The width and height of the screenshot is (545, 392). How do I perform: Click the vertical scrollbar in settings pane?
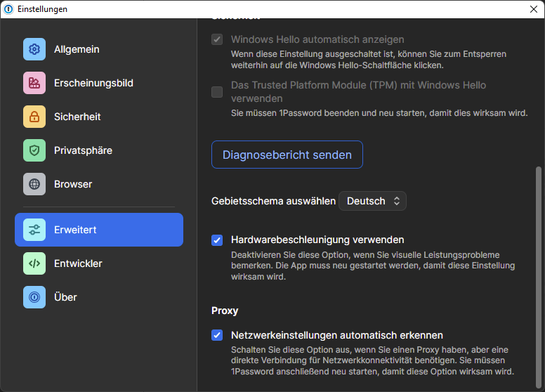coord(539,274)
